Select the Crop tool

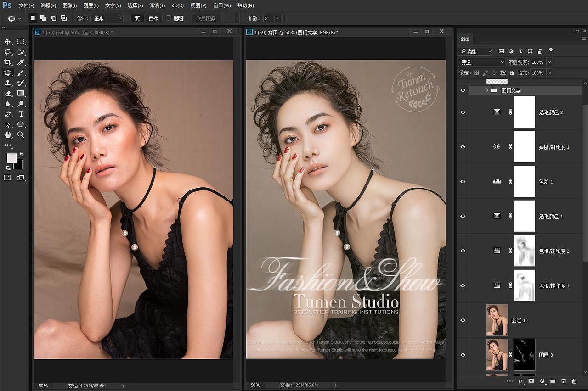point(7,62)
